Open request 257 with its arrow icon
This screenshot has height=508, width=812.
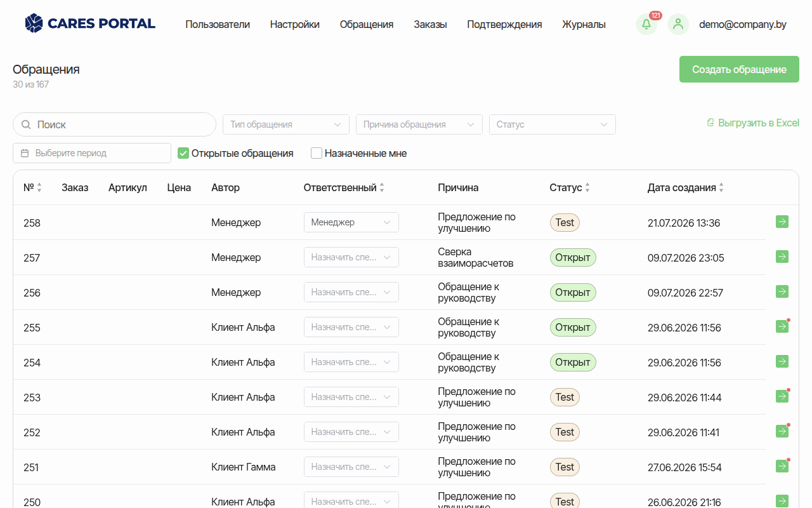[x=782, y=257]
